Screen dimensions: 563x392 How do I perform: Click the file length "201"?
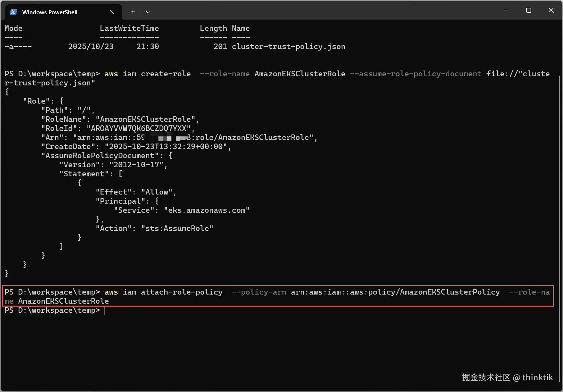(220, 46)
